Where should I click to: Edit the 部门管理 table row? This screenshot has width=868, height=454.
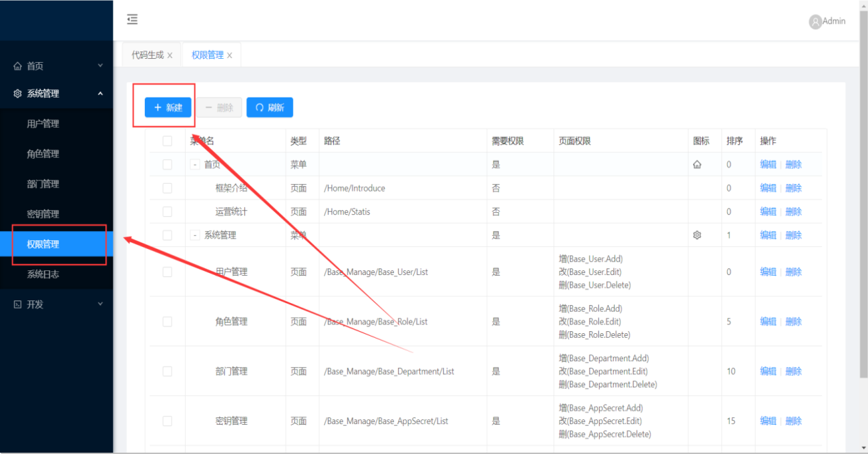point(768,371)
